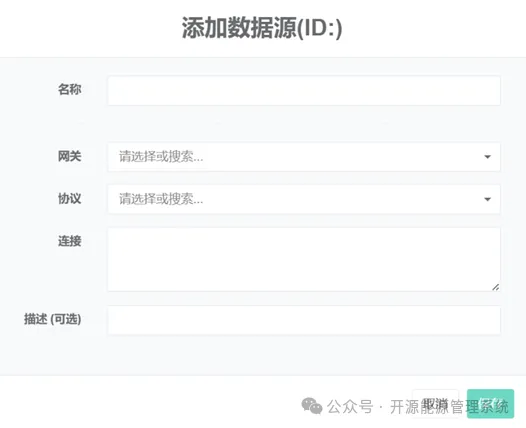Screen dimensions: 526x428
Task: Click the 公众号 · 开源能源管理系统 watermark text
Action: click(x=418, y=407)
